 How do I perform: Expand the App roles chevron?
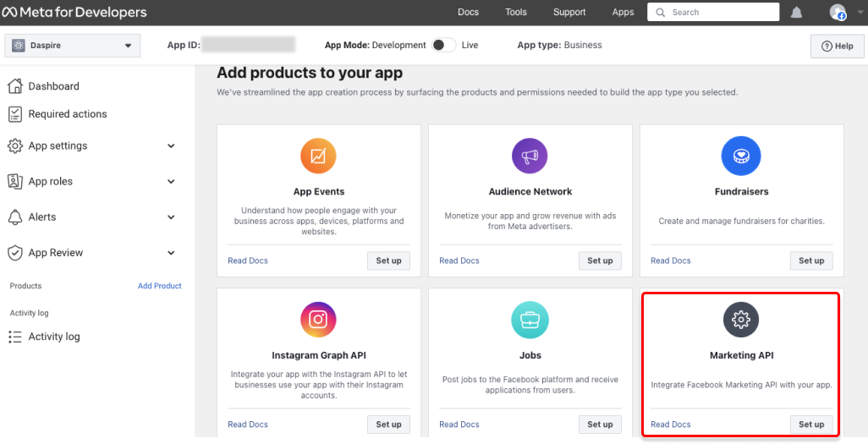(x=171, y=182)
